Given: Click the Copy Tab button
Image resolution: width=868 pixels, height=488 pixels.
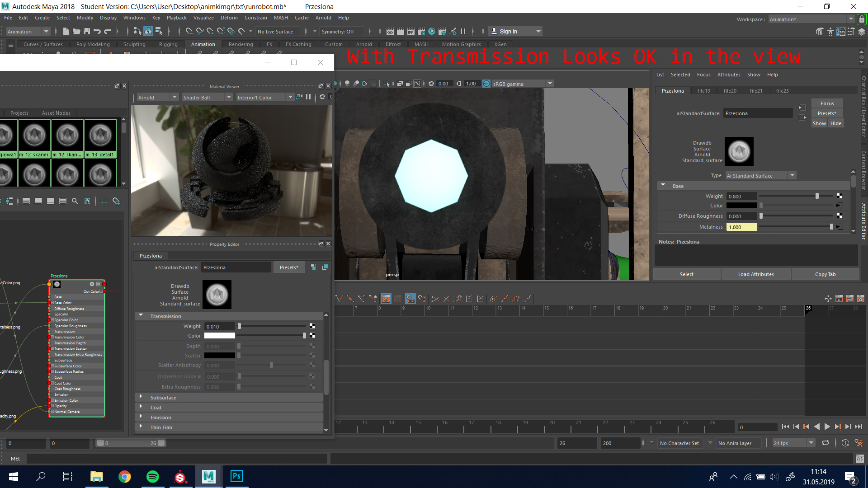Looking at the screenshot, I should coord(825,274).
